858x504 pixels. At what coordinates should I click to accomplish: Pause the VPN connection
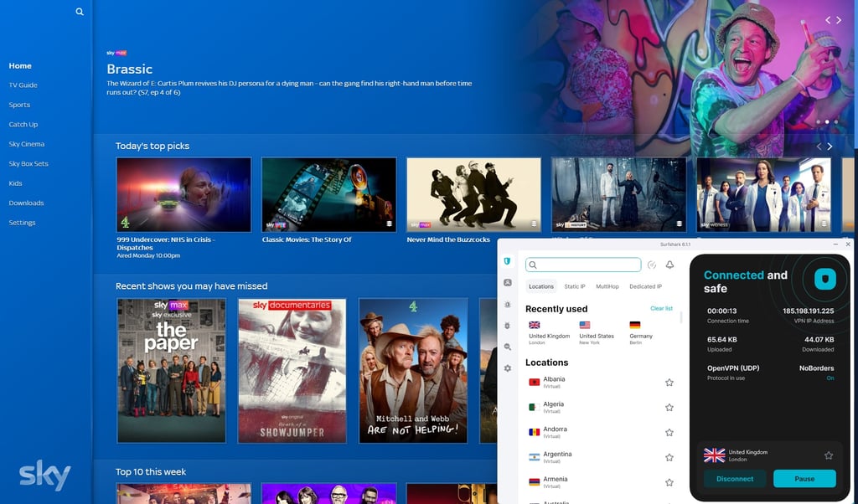coord(804,479)
